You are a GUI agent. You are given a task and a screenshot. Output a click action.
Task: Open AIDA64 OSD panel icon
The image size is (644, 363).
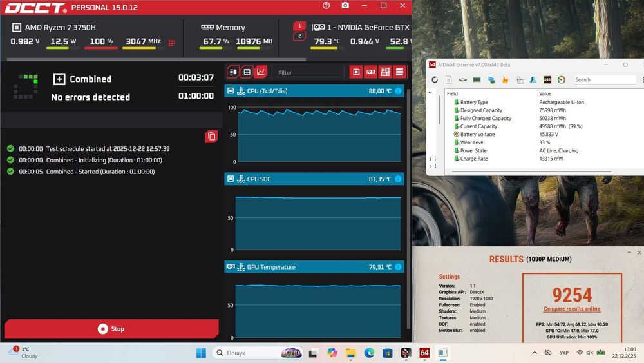point(547,80)
